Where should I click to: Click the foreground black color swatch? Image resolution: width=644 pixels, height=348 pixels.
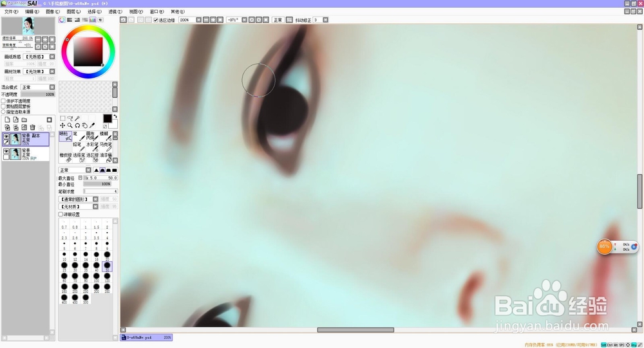[107, 118]
